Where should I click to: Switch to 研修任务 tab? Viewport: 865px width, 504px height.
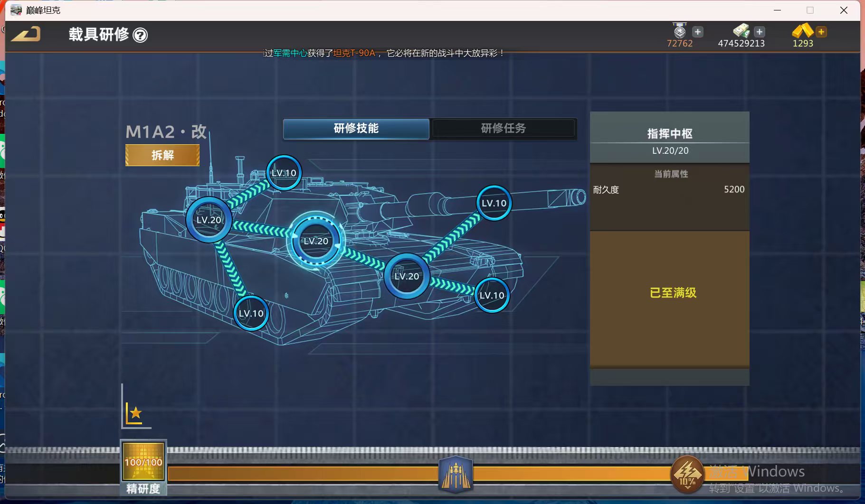(x=503, y=129)
